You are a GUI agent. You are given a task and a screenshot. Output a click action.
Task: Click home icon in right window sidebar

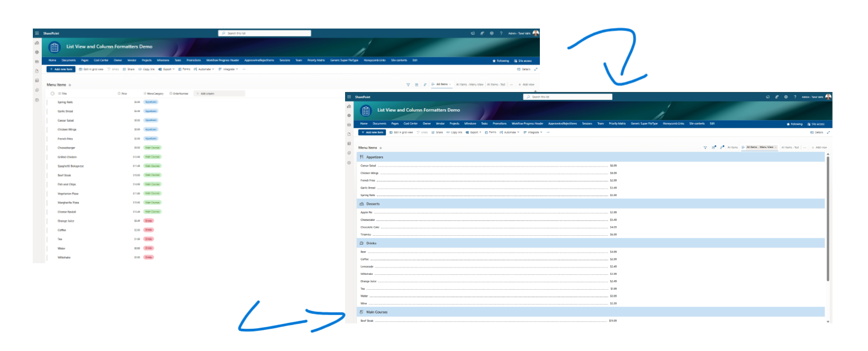coord(349,106)
